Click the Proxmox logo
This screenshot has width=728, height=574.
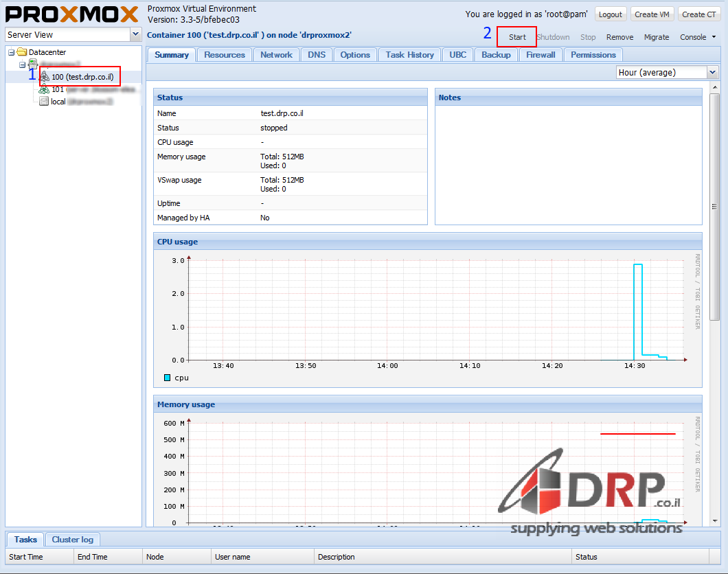[72, 14]
